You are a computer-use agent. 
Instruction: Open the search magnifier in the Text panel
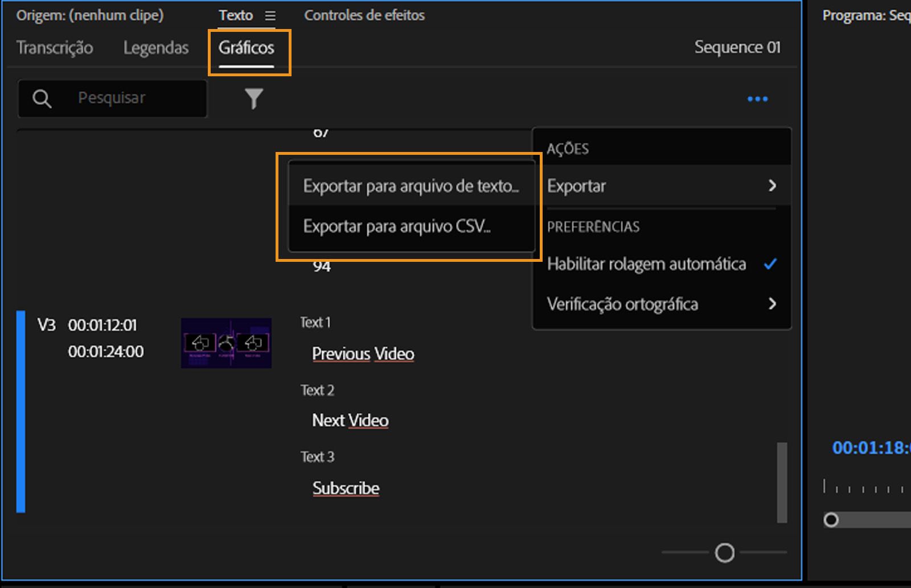point(42,98)
